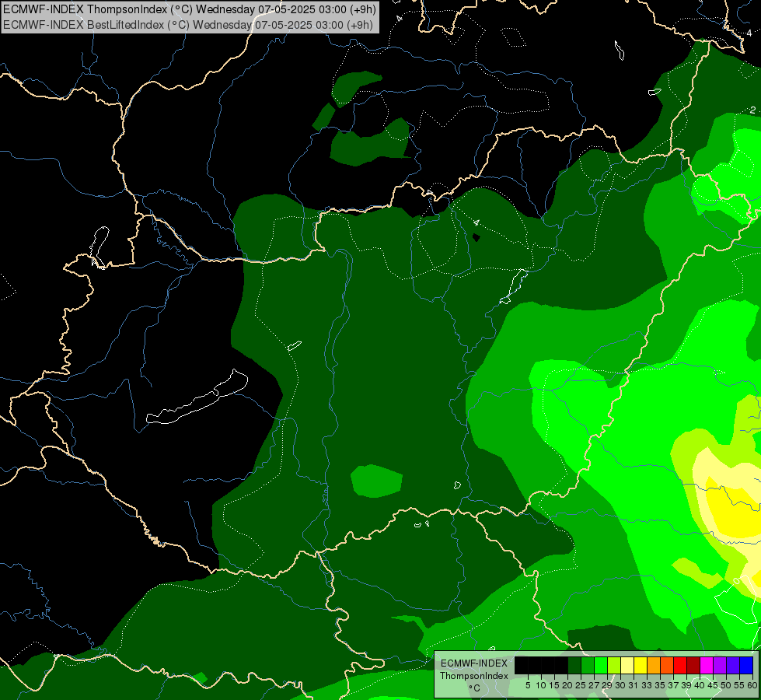Select purple 45–50 legend swatch

tap(720, 666)
